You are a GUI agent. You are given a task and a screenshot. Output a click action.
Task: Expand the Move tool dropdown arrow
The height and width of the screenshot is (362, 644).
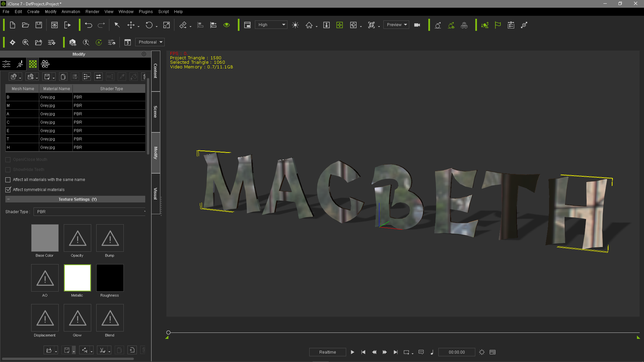point(139,26)
